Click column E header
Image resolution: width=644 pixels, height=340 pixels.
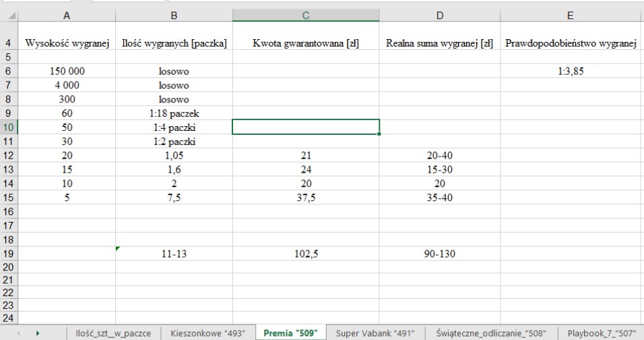pos(571,16)
